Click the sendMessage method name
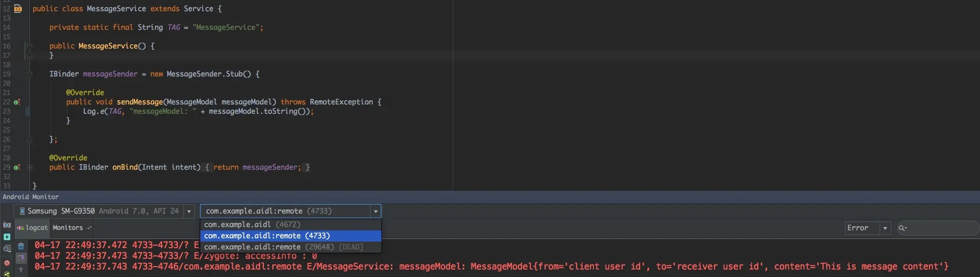 click(x=140, y=102)
